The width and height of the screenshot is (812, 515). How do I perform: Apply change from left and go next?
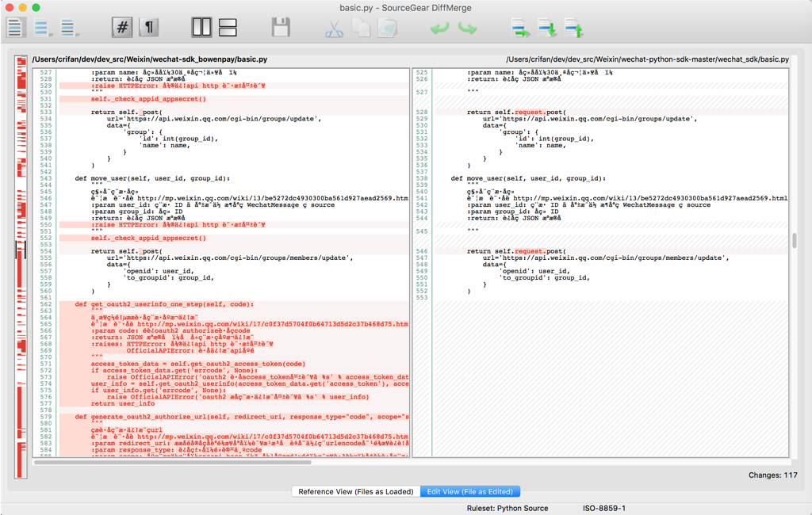tap(520, 29)
